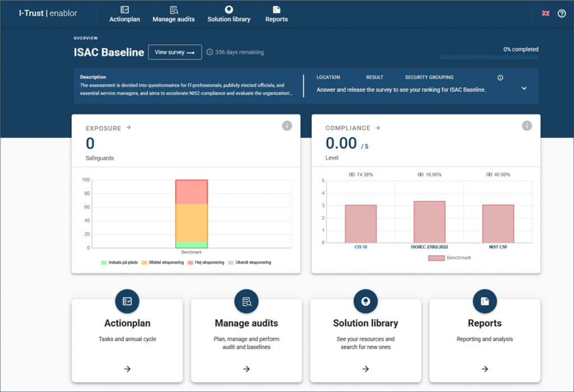Click the Solution library lightbulb icon in navbar
The width and height of the screenshot is (574, 392).
tap(228, 10)
